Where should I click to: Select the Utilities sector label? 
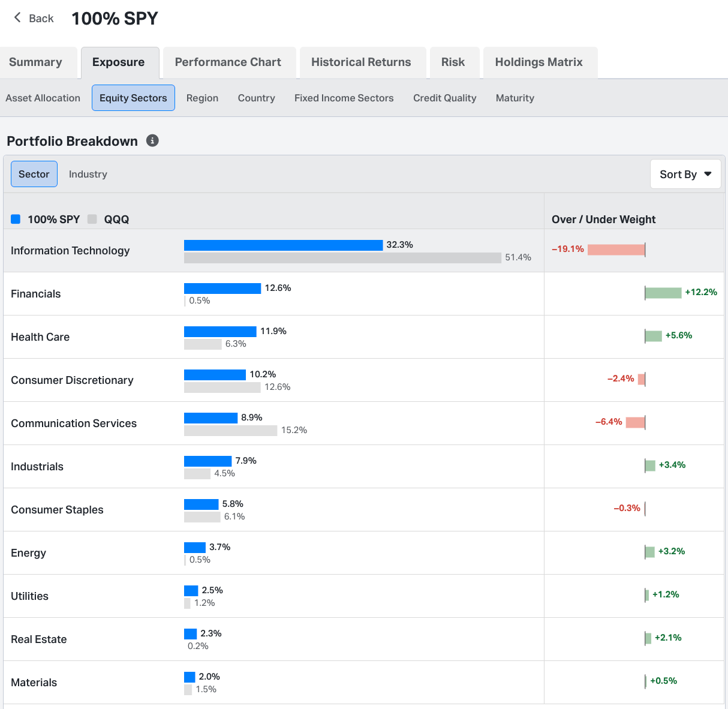click(x=29, y=596)
